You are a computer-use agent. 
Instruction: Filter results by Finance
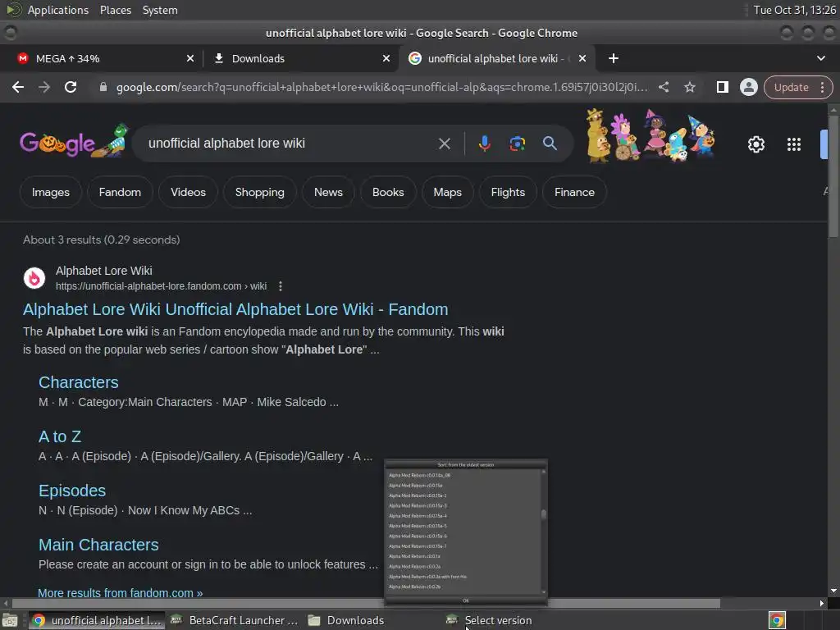pyautogui.click(x=574, y=192)
